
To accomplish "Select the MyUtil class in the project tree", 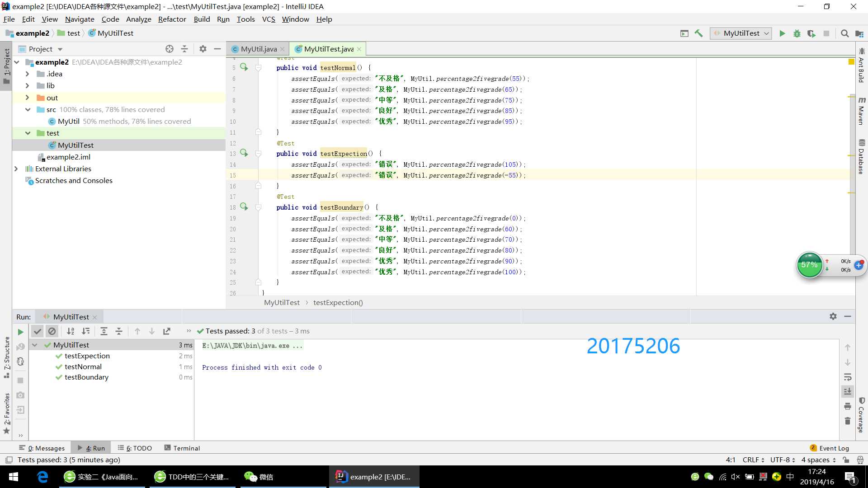I will pyautogui.click(x=68, y=121).
